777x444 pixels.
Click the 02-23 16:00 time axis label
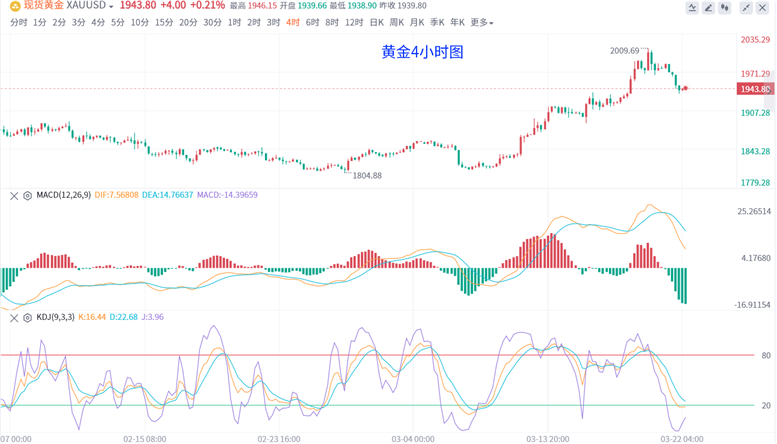click(278, 439)
